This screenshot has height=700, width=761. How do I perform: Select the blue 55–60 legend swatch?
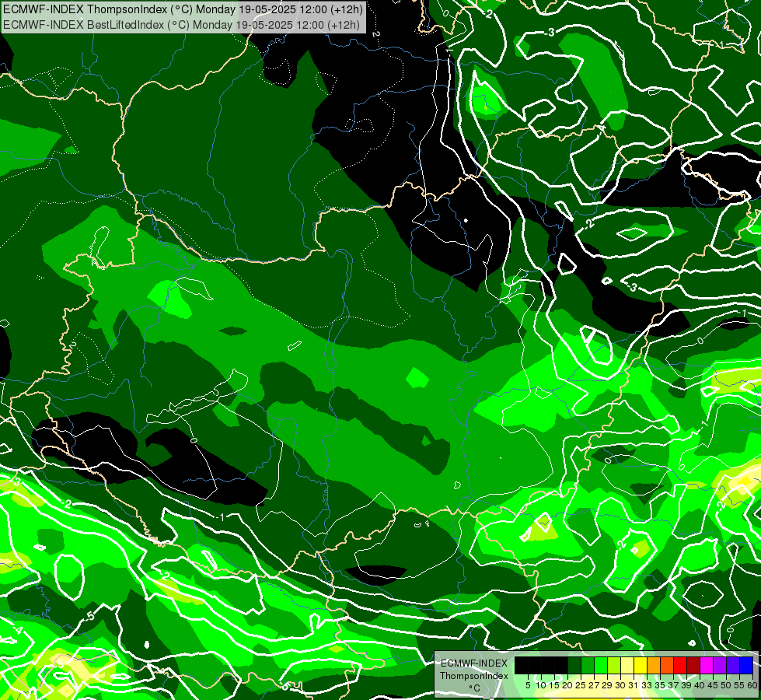tap(746, 665)
